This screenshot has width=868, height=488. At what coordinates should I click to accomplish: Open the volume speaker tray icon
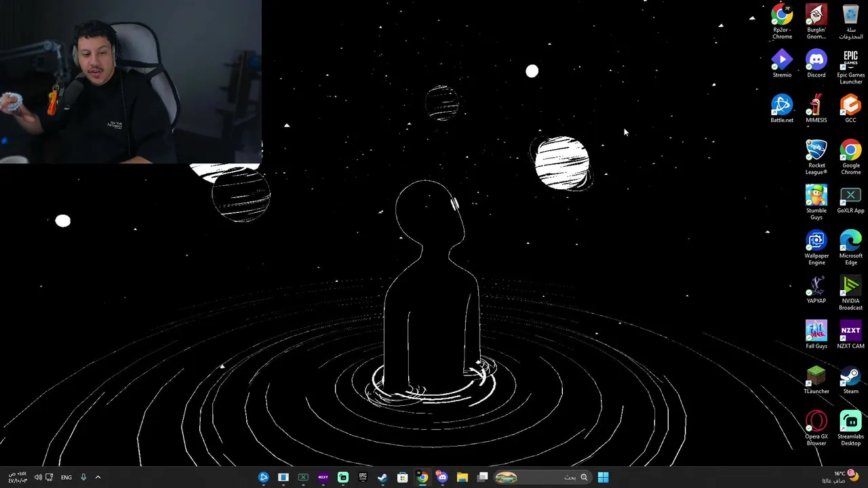click(38, 477)
